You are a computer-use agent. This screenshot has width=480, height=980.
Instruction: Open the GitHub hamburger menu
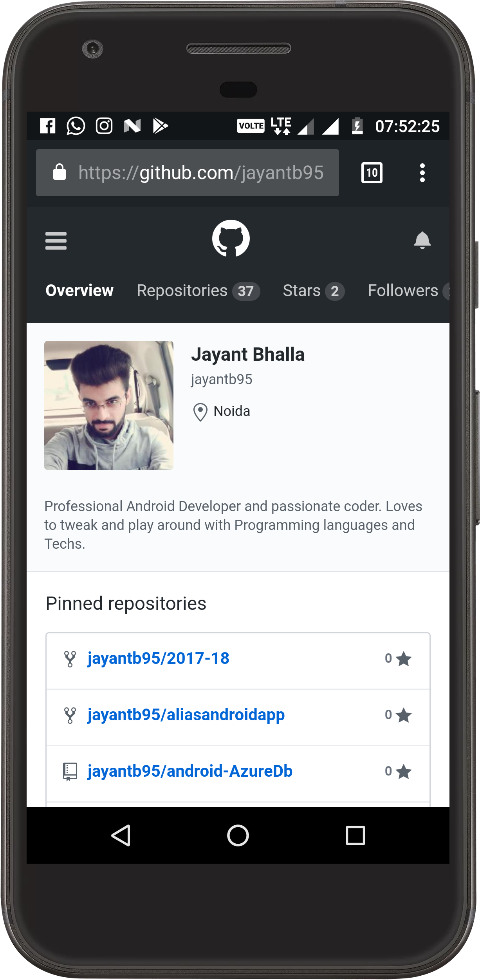[56, 240]
